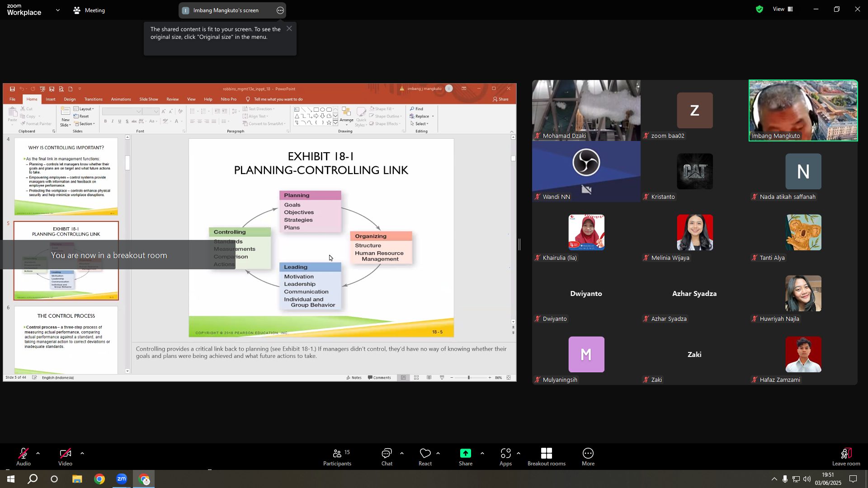This screenshot has height=488, width=868.
Task: Open Reading view icon in PowerPoint status bar
Action: (x=429, y=378)
